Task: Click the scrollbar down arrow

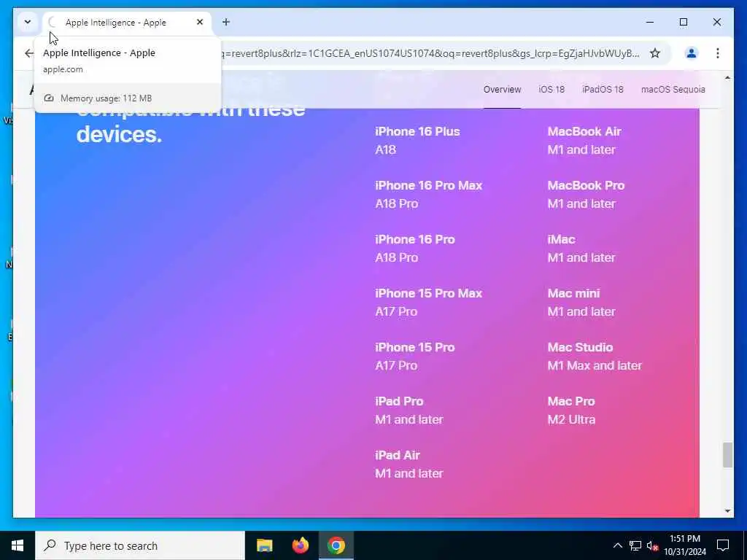Action: click(727, 511)
